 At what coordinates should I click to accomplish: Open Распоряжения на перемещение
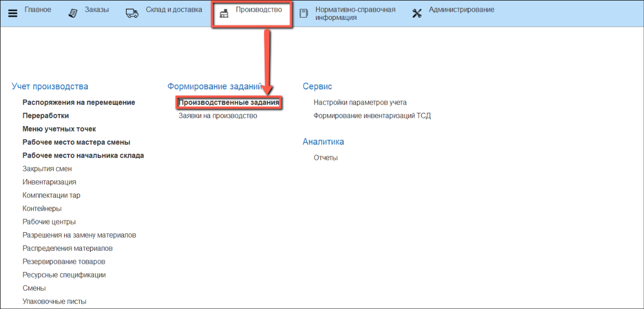(x=78, y=103)
